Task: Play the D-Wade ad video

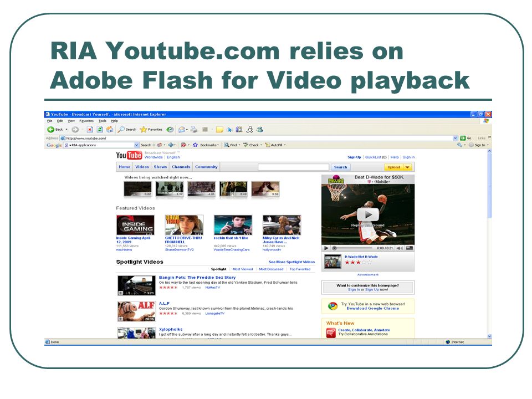Action: click(x=368, y=214)
